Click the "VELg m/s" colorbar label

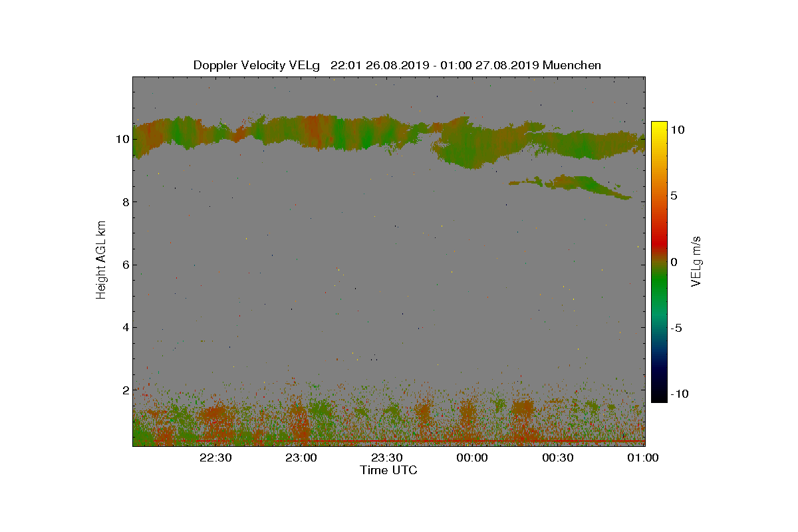click(698, 261)
